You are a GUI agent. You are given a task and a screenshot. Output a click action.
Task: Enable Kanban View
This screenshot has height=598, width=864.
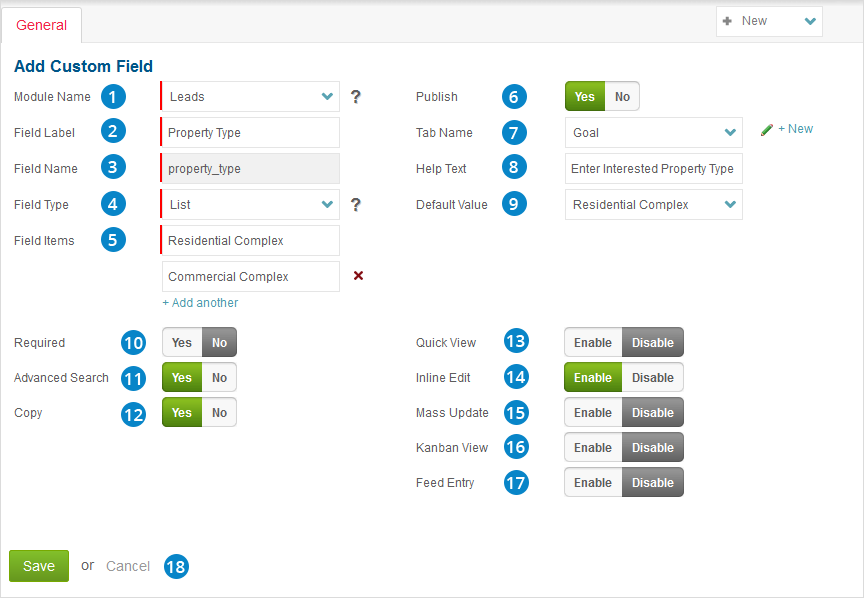(x=593, y=448)
